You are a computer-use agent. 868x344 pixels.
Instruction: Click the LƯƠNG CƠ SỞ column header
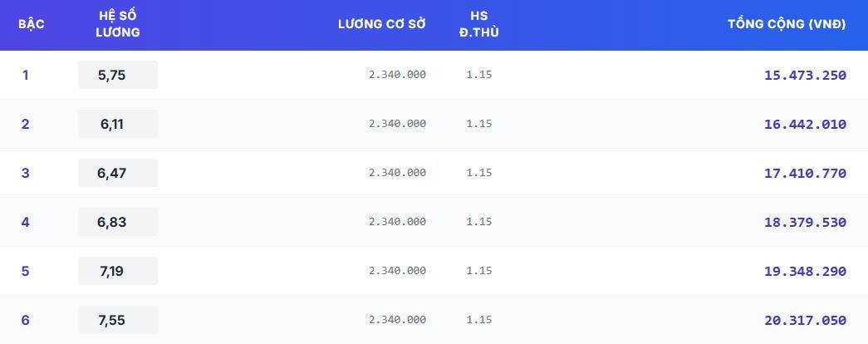[x=381, y=24]
